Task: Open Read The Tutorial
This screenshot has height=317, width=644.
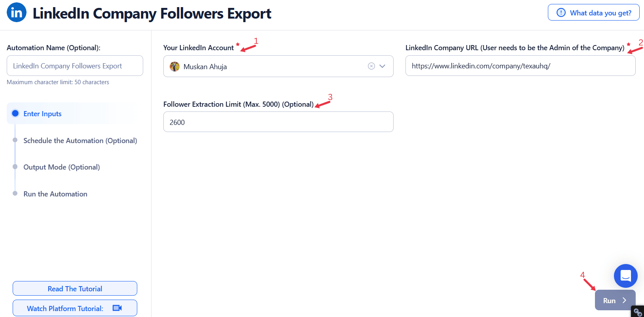Action: [x=75, y=289]
